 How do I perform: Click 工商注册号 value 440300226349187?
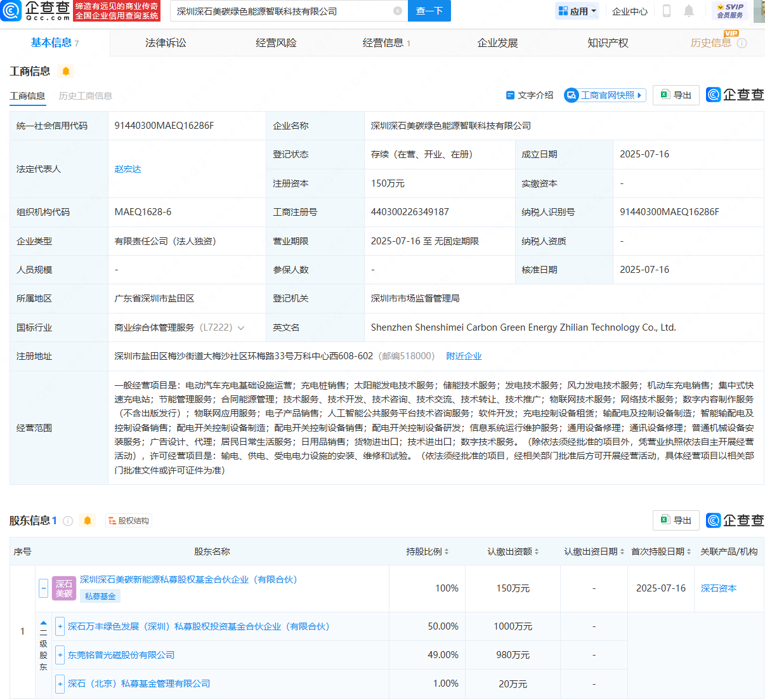410,212
